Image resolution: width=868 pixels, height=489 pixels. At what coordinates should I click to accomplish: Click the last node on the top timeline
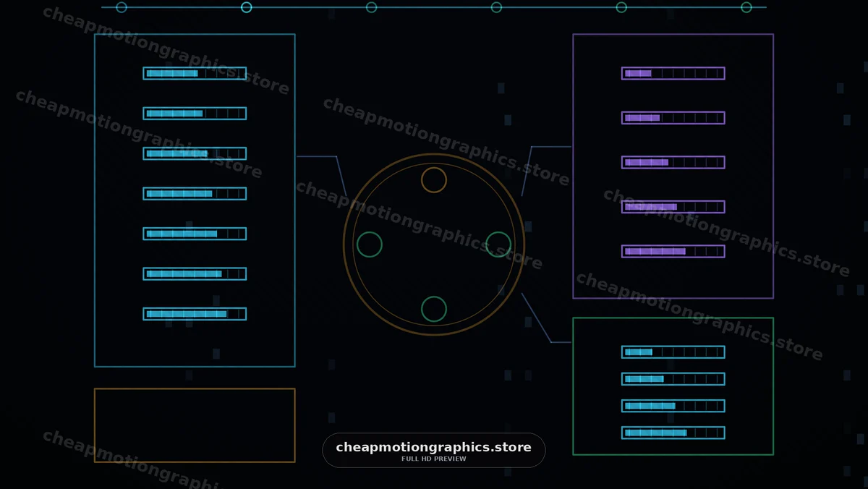point(746,7)
